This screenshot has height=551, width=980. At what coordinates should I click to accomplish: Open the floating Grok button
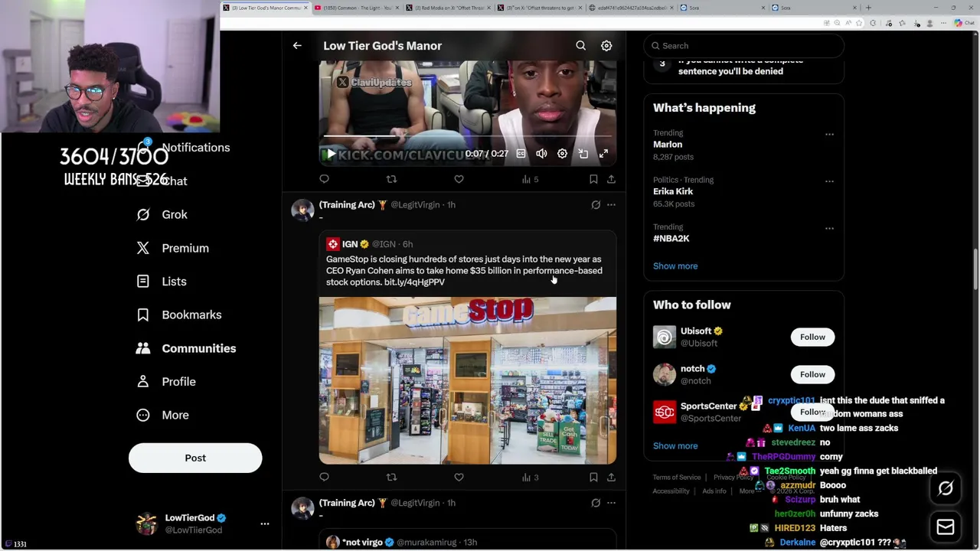tap(946, 488)
